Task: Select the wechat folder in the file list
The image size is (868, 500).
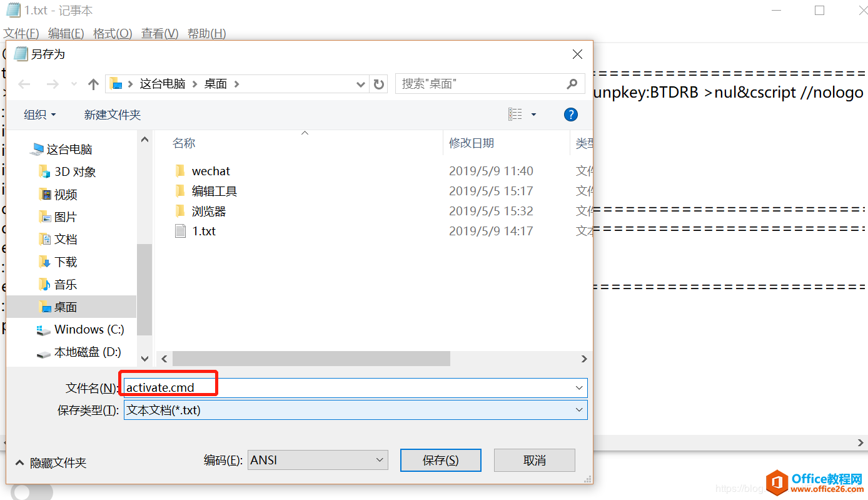Action: point(211,170)
